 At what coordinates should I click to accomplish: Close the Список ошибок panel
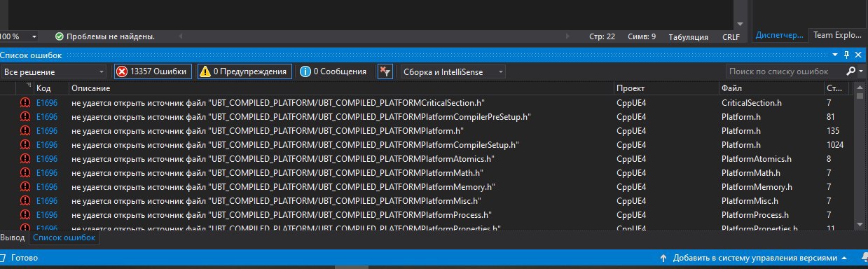point(859,55)
